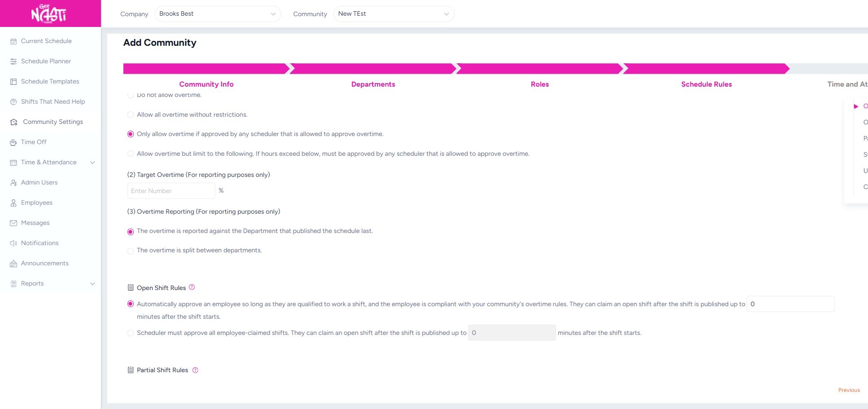
Task: Expand the Reports submenu chevron
Action: click(92, 284)
